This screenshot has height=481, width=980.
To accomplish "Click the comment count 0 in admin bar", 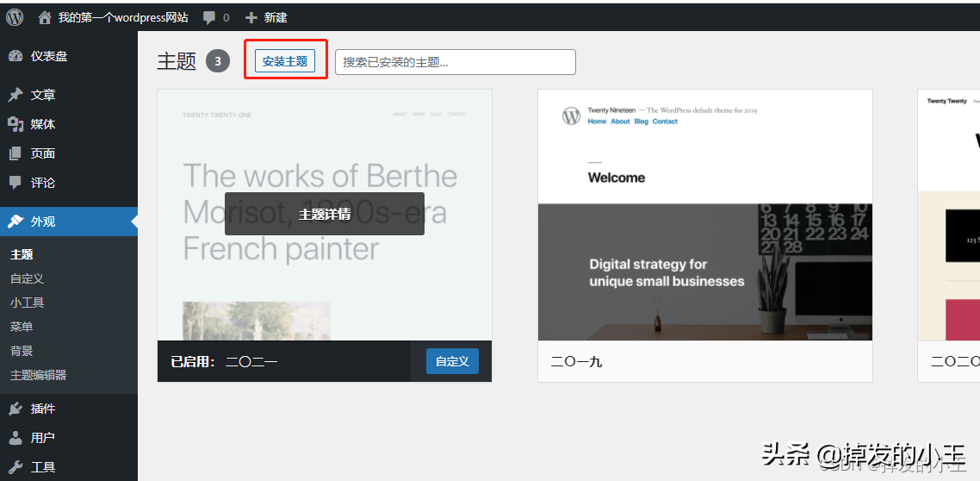I will [x=226, y=18].
